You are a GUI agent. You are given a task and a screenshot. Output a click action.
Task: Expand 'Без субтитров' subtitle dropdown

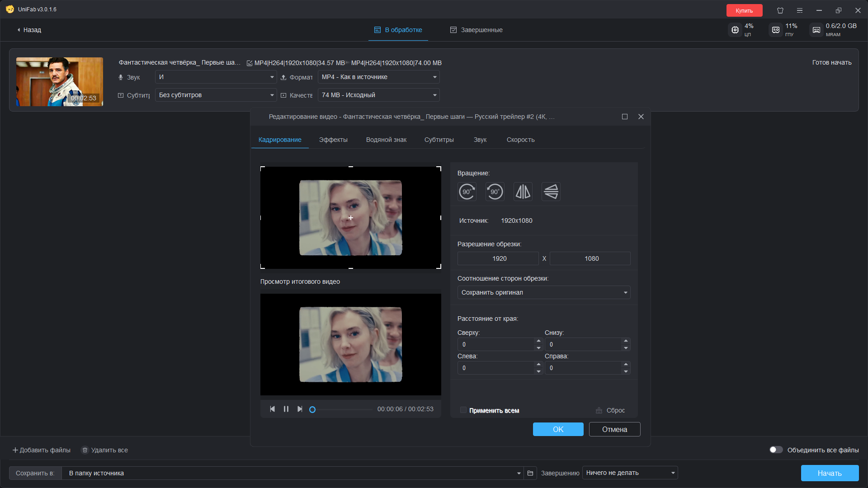pos(216,95)
